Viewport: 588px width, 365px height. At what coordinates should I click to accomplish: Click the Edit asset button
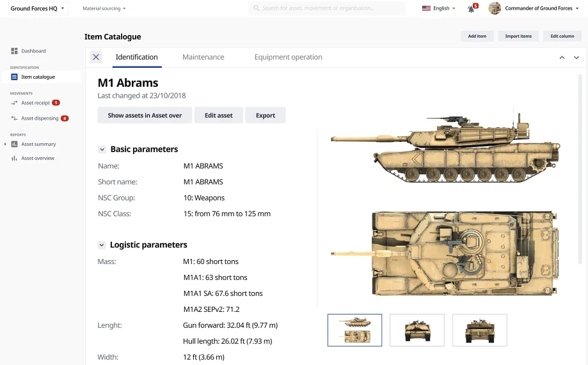click(219, 116)
